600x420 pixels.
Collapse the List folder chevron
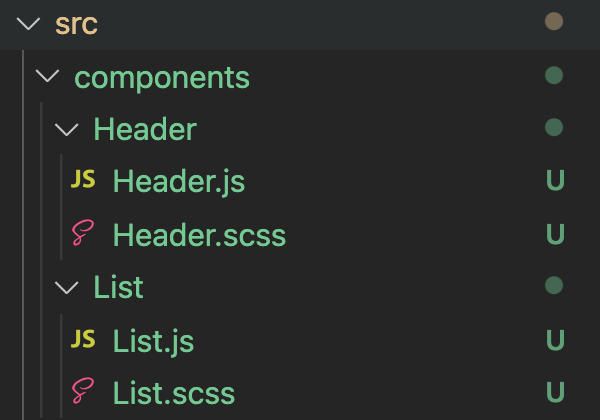67,287
